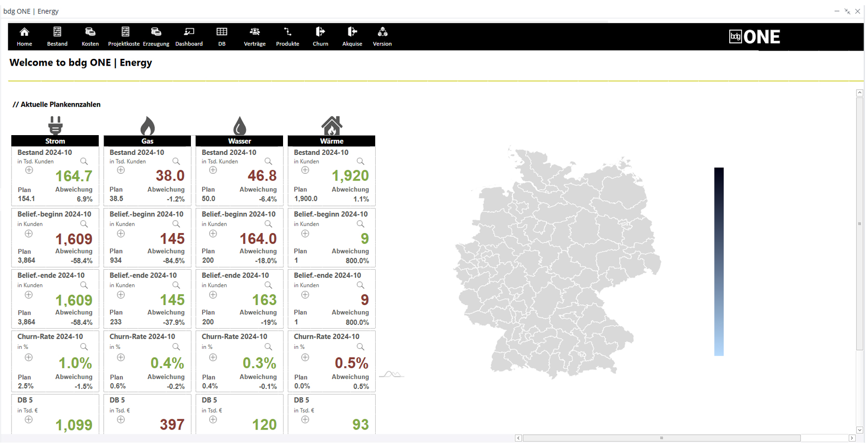
Task: Click the blue gradient map legend bar
Action: click(x=719, y=262)
